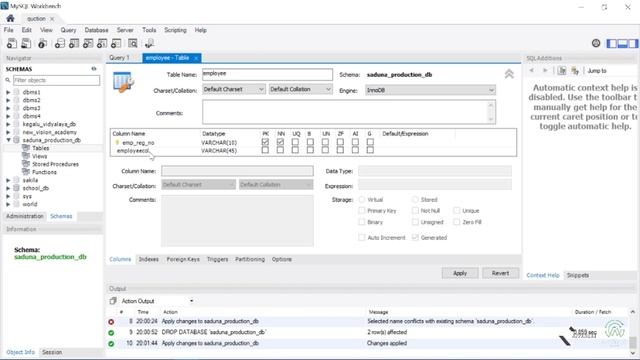
Task: Click the Apply button
Action: 460,273
